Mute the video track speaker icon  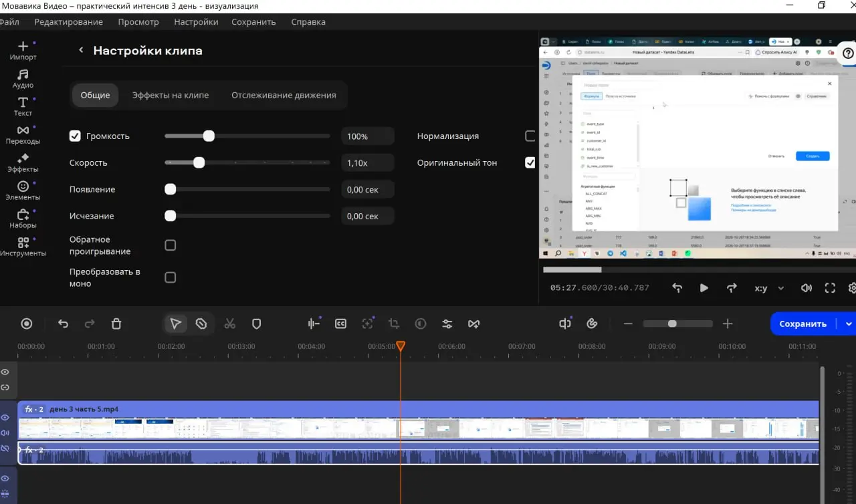5,433
